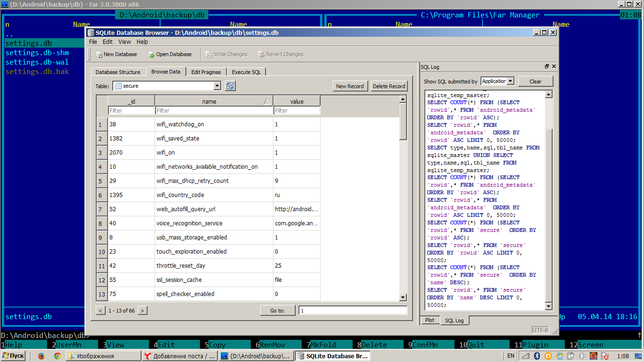Go to the previous page of records

click(x=100, y=311)
